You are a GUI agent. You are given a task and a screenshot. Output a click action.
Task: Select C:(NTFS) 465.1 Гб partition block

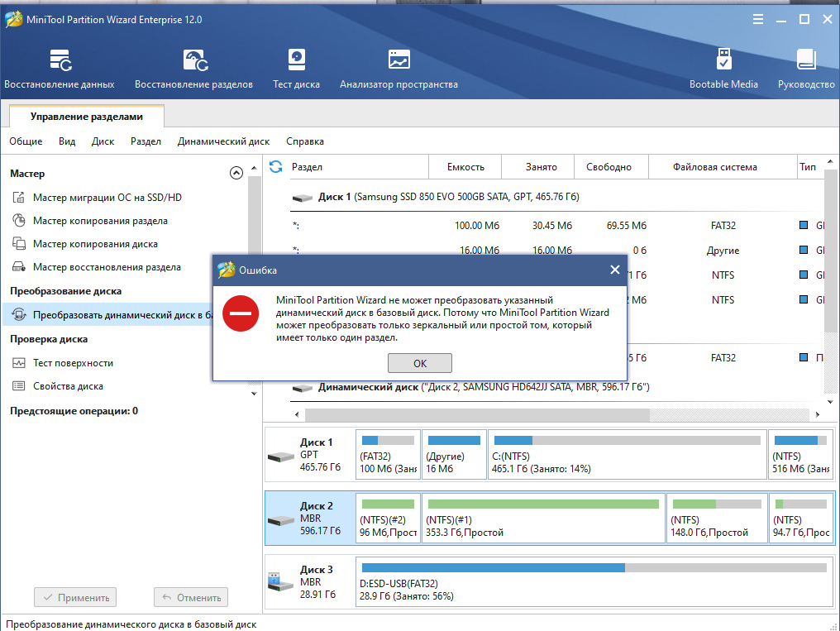[x=628, y=454]
